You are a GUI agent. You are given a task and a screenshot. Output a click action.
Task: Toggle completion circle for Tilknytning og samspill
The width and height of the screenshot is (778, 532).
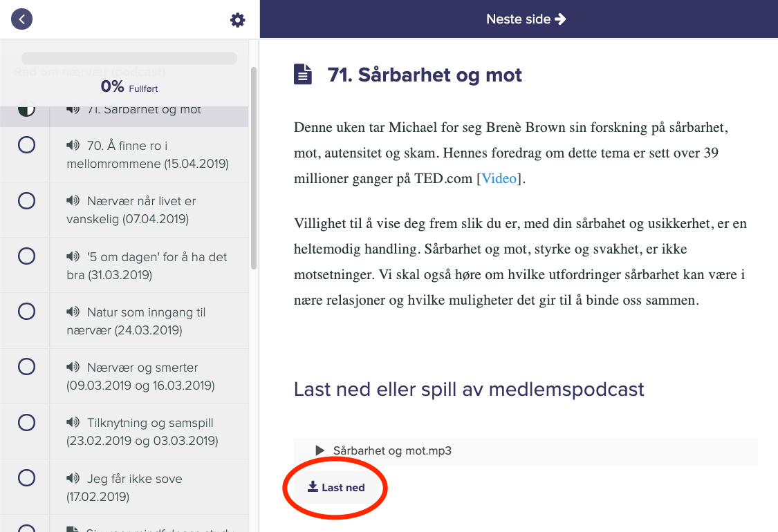click(x=26, y=422)
